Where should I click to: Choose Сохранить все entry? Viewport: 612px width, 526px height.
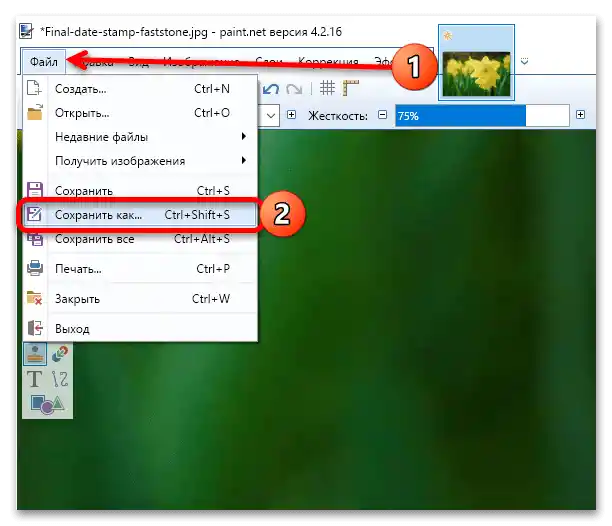[x=141, y=239]
